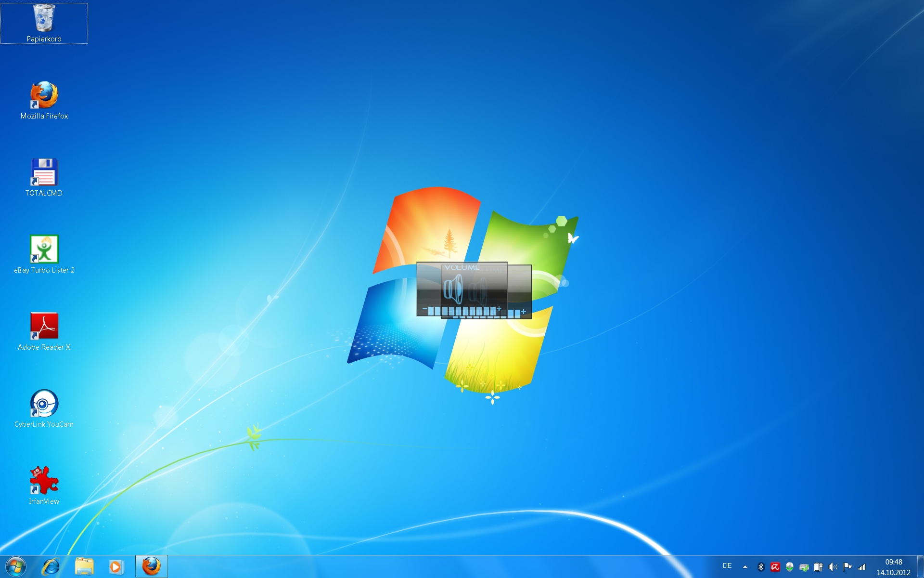Screen dimensions: 924x578
Task: Open the DE language bar selector
Action: pyautogui.click(x=727, y=566)
